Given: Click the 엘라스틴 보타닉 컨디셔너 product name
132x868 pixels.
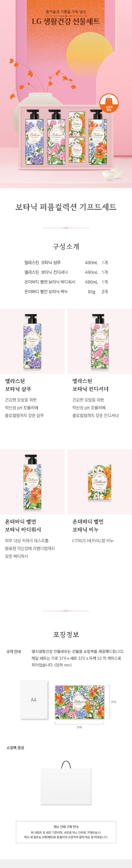Looking at the screenshot, I should 90,385.
